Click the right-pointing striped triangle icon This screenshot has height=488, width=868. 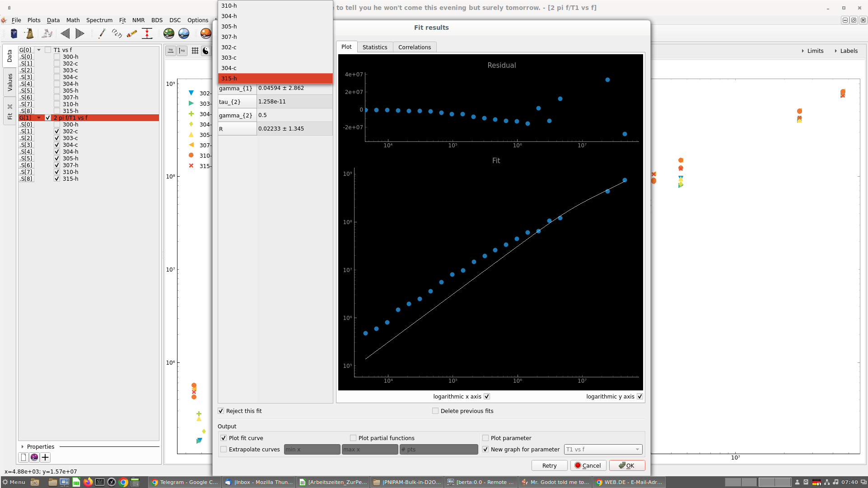pyautogui.click(x=79, y=33)
